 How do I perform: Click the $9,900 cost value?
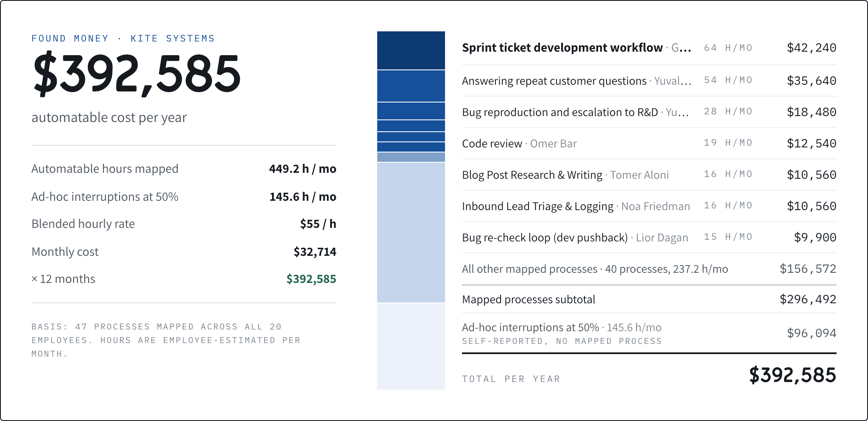pyautogui.click(x=815, y=238)
